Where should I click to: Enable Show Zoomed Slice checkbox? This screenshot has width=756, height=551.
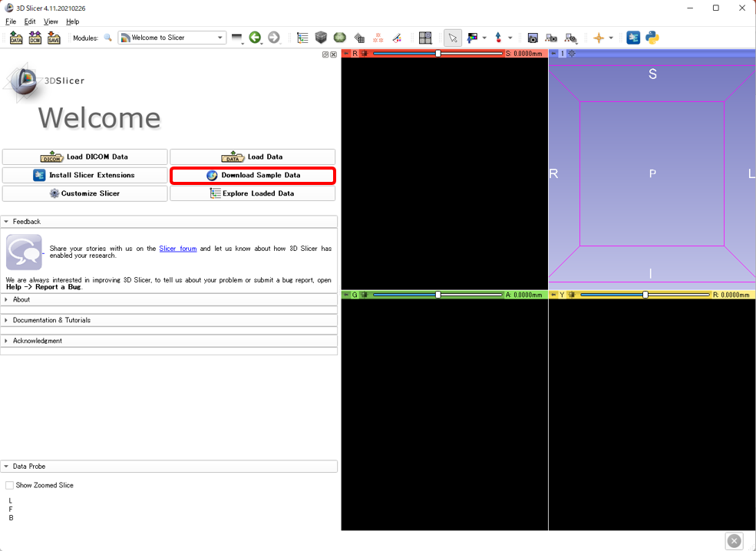click(x=10, y=485)
